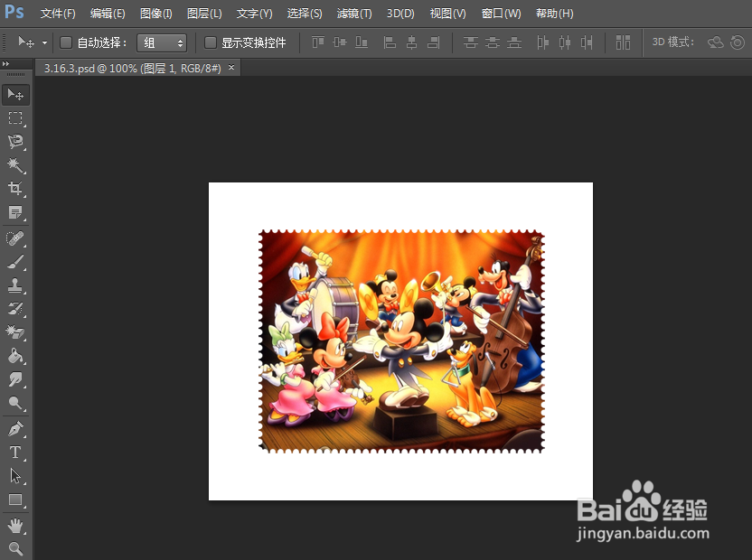Click the Photoshop Ps logo icon
This screenshot has height=560, width=752.
click(14, 12)
